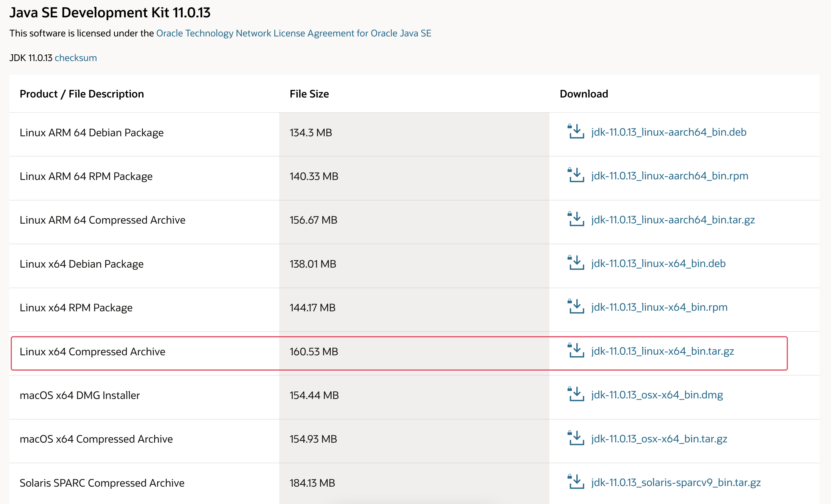Download jdk-11.0.13_osx-x64_bin.dmg file link

point(657,395)
